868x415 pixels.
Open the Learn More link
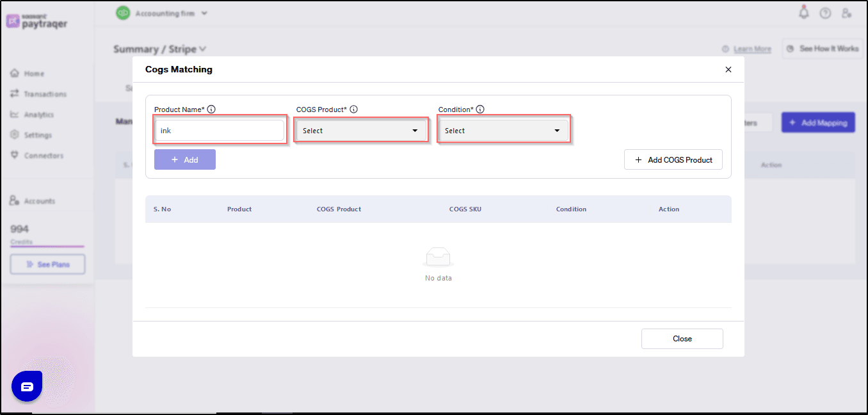(x=752, y=49)
